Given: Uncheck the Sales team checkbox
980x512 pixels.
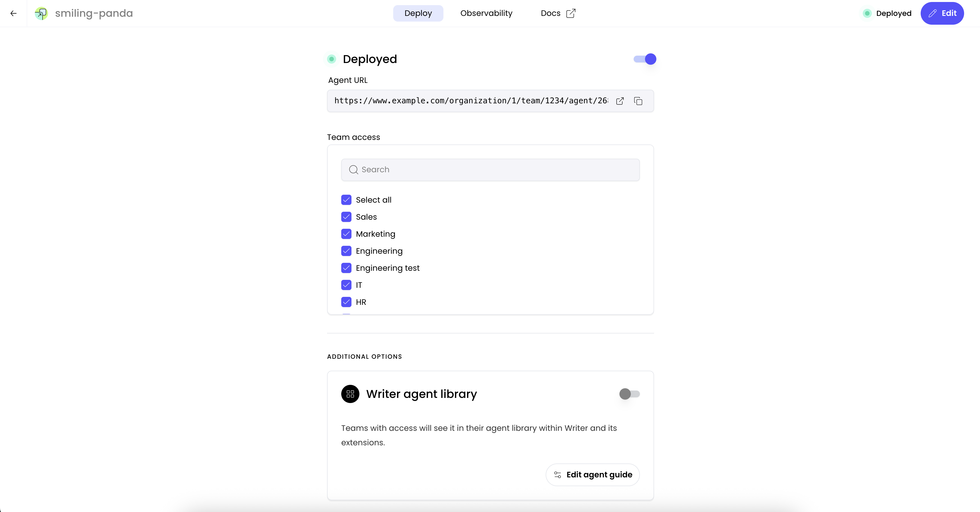Looking at the screenshot, I should point(346,217).
